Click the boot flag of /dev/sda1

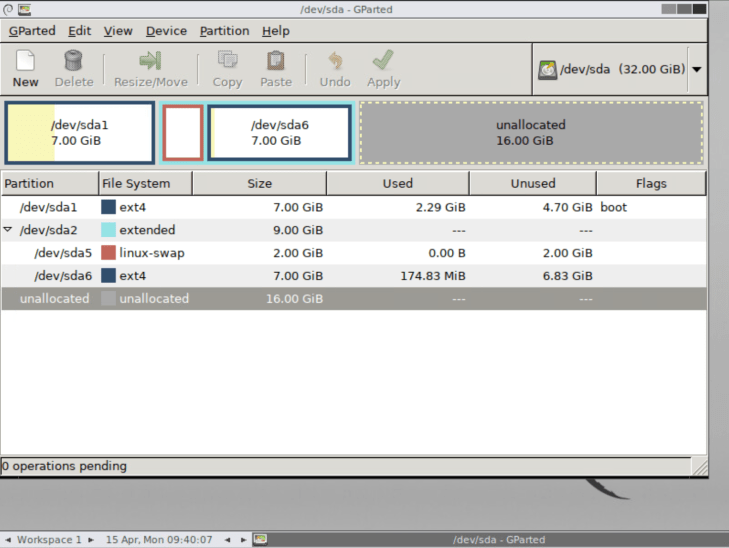[613, 207]
